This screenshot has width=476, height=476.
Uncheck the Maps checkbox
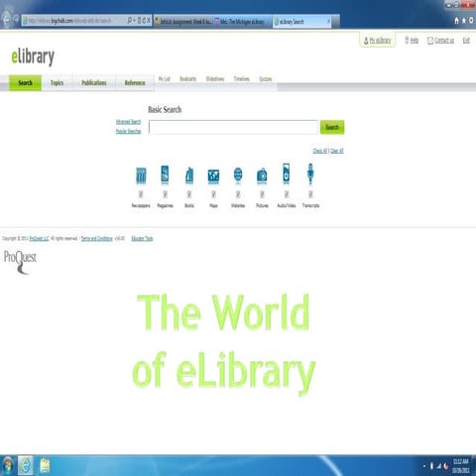coord(213,194)
